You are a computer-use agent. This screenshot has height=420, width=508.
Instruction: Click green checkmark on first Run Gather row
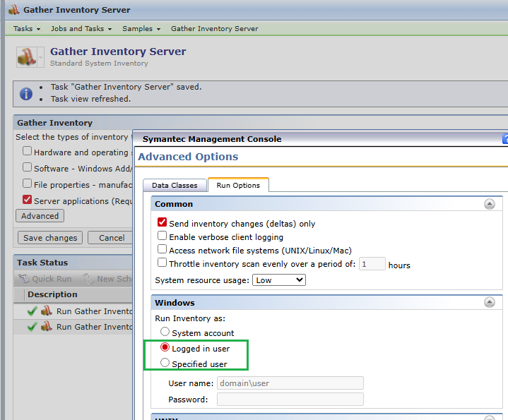click(32, 311)
